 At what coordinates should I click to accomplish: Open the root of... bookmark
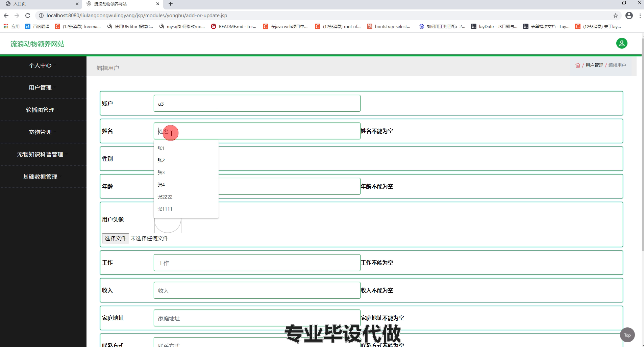(338, 26)
